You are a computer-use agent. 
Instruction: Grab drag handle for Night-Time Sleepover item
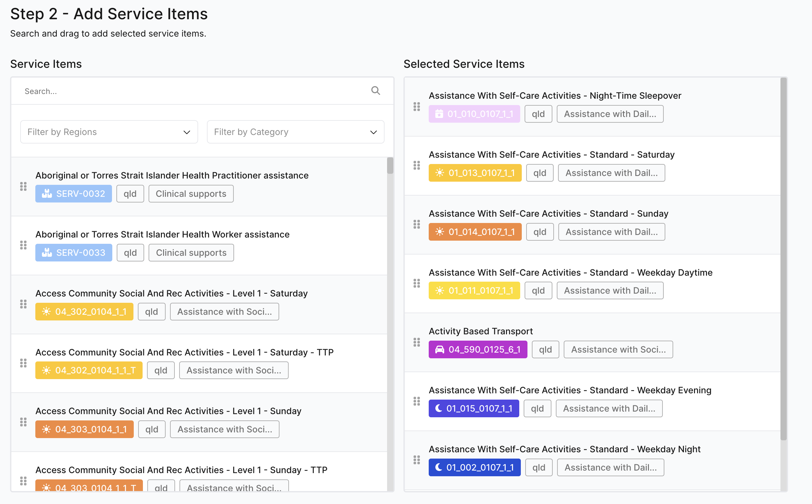(417, 107)
